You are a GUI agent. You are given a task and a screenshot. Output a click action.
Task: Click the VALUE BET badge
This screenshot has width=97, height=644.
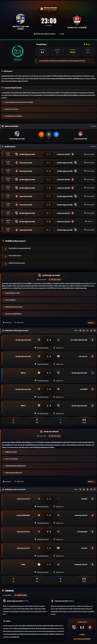18,60
